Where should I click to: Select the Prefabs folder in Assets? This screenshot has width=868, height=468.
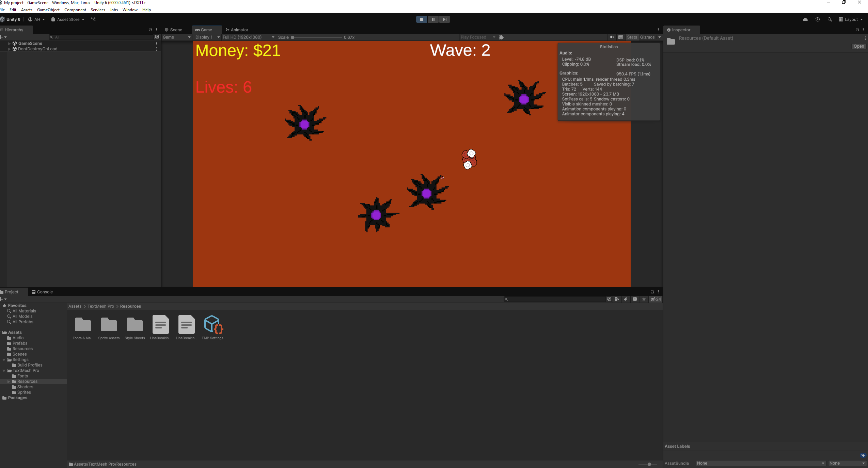20,343
